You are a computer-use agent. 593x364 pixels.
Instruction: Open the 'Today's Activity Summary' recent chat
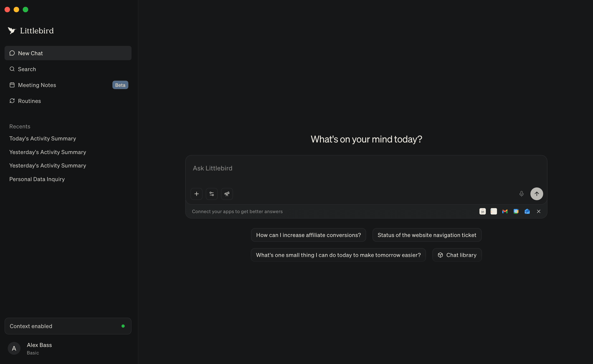click(42, 138)
